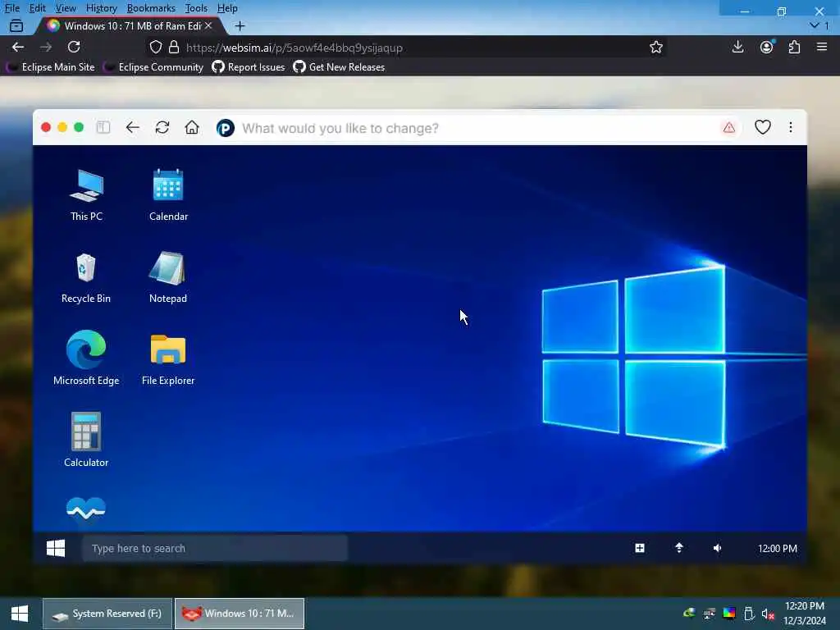Open Eclipse Community bookmark
This screenshot has width=840, height=630.
pos(154,67)
